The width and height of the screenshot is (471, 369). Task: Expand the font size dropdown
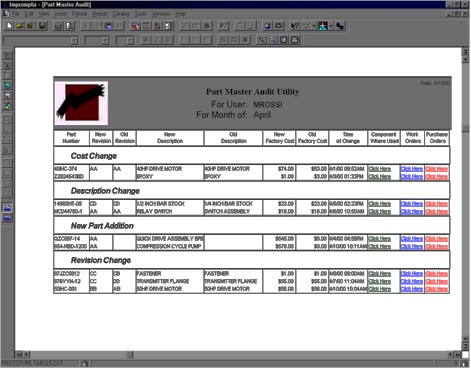tap(105, 41)
